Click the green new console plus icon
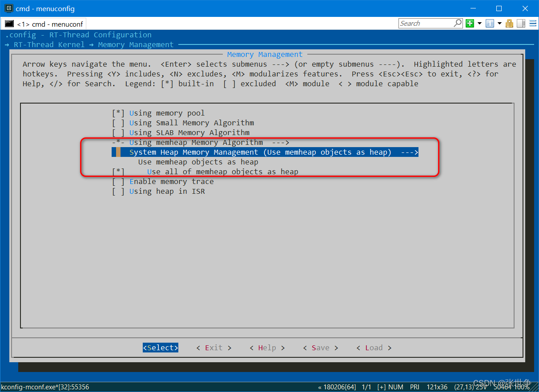The width and height of the screenshot is (539, 392). point(470,24)
